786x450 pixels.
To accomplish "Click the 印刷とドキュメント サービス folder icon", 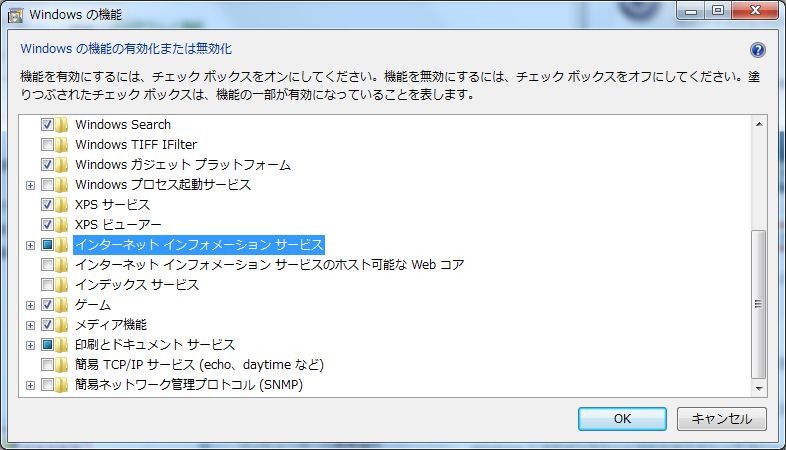I will point(62,345).
